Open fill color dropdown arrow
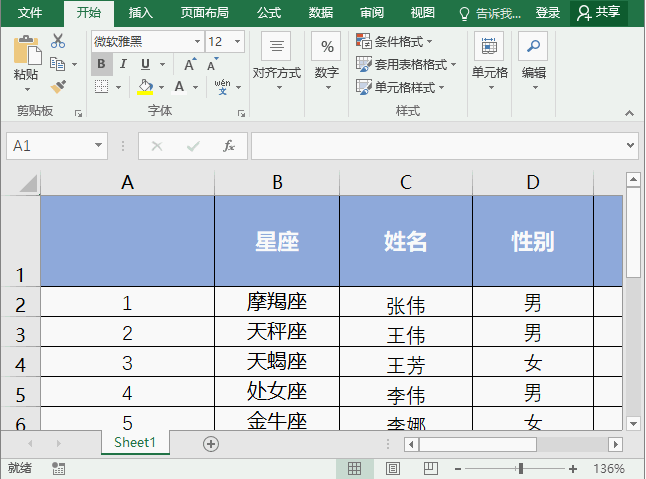Image resolution: width=646 pixels, height=479 pixels. [162, 87]
